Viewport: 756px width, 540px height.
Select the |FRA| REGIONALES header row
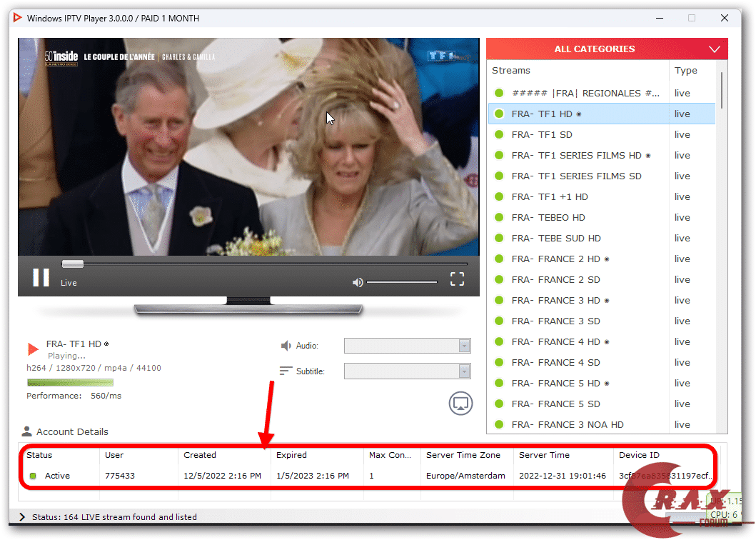pos(601,93)
